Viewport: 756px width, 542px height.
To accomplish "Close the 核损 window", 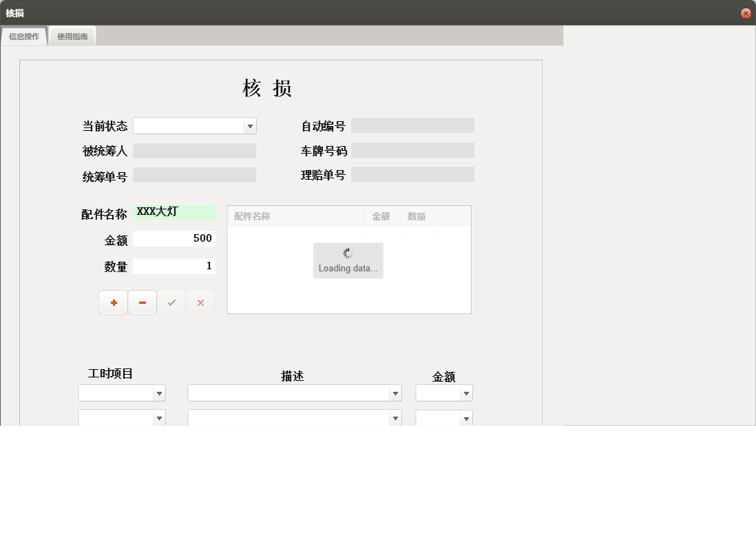I will pyautogui.click(x=746, y=12).
